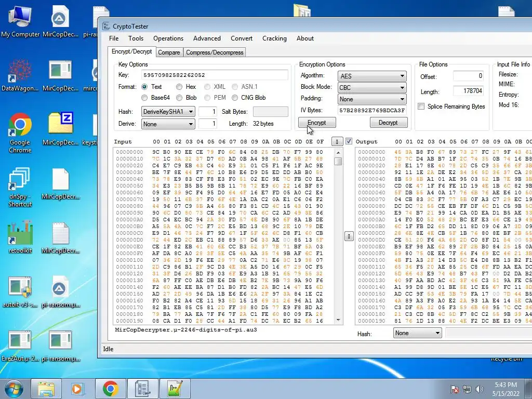
Task: Open the Cracking menu
Action: (x=274, y=38)
